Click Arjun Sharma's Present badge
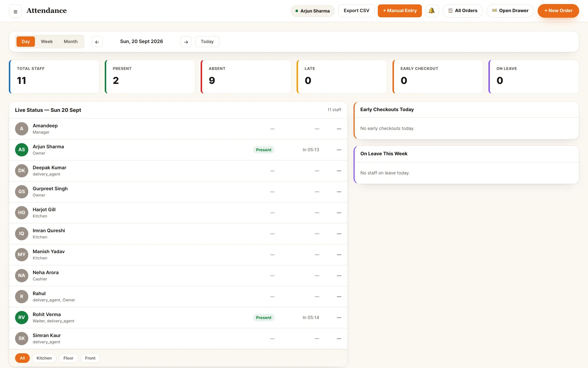 coord(264,150)
